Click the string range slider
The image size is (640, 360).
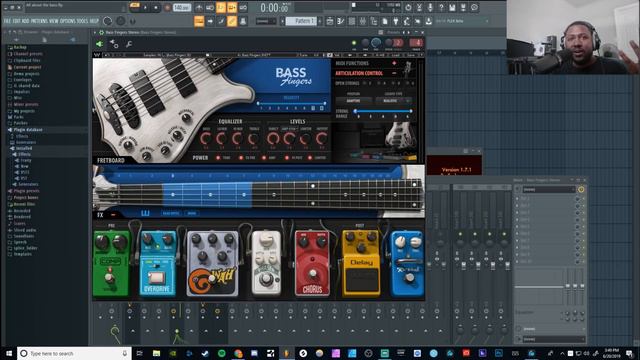382,111
